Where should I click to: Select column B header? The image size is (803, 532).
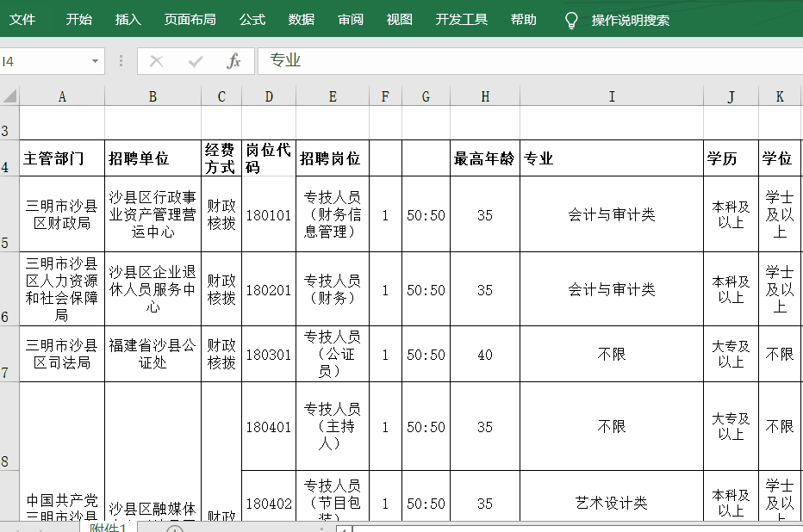click(153, 96)
